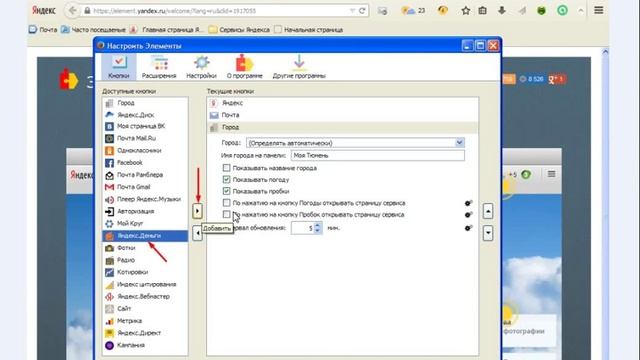Select Фотки in available buttons
The image size is (640, 360).
point(145,248)
